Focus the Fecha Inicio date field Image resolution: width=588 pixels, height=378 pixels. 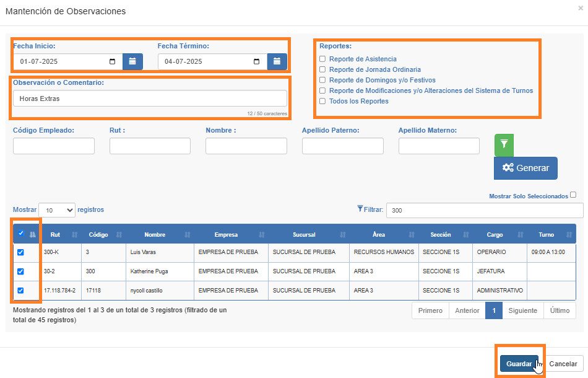(68, 61)
